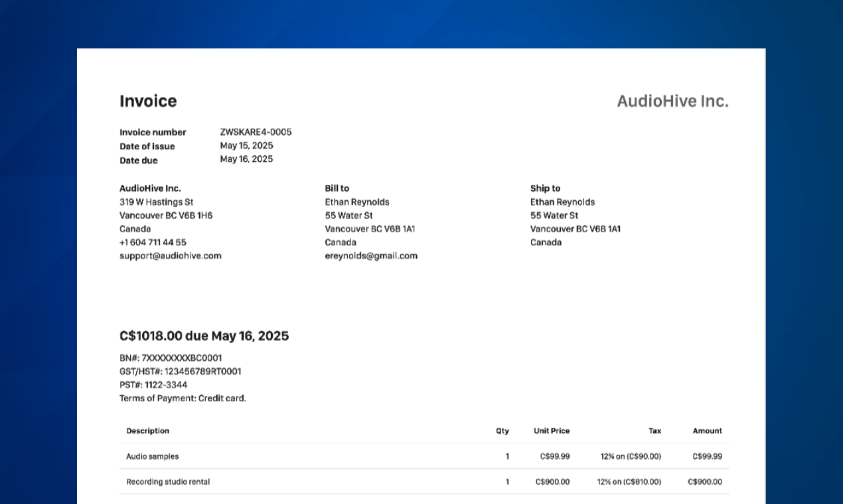The width and height of the screenshot is (843, 504).
Task: Click Terms of Payment: Credit card.
Action: [x=183, y=399]
